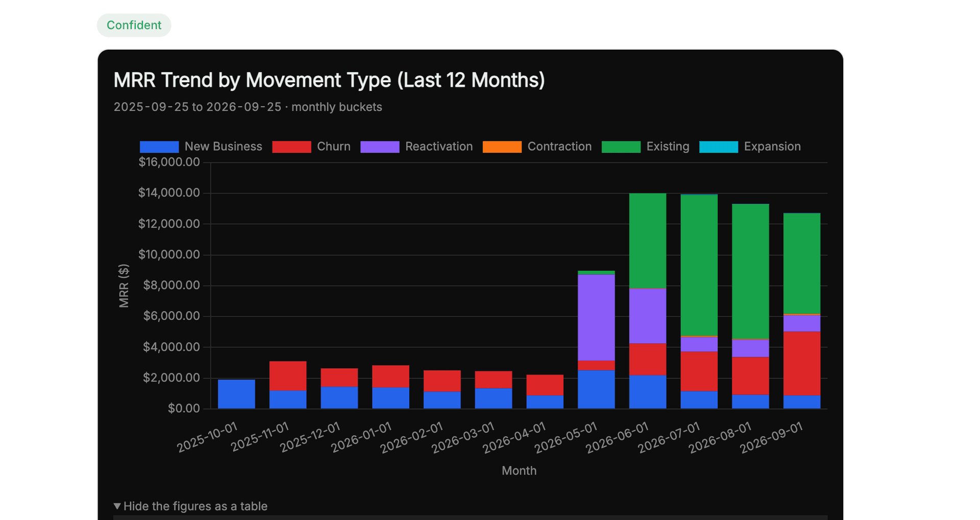
Task: Click the $6,000.00 y-axis label
Action: pyautogui.click(x=171, y=316)
